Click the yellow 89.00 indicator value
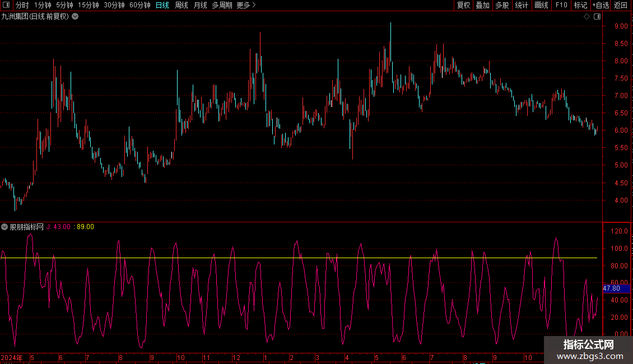633x364 pixels. coord(85,227)
